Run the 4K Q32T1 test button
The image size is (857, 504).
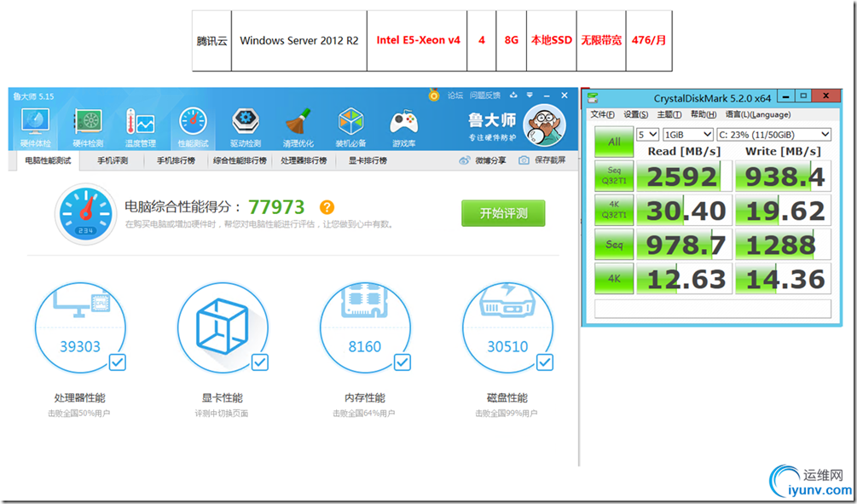click(614, 210)
